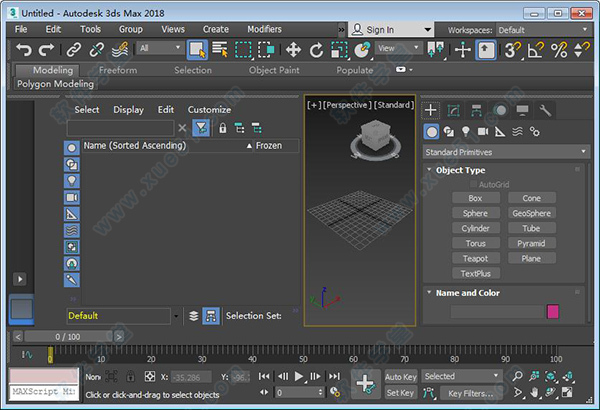Viewport: 600px width, 410px height.
Task: Choose Rectangular Selection Region icon
Action: pos(243,50)
